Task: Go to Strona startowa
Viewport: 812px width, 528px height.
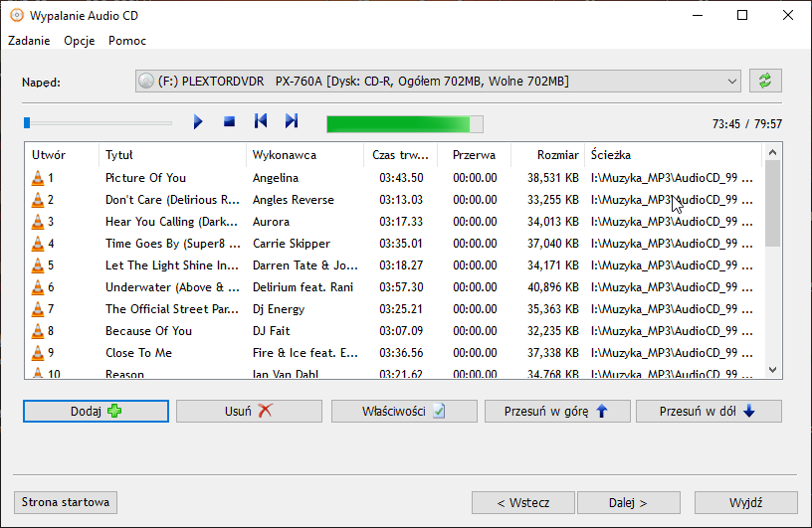Action: coord(66,502)
